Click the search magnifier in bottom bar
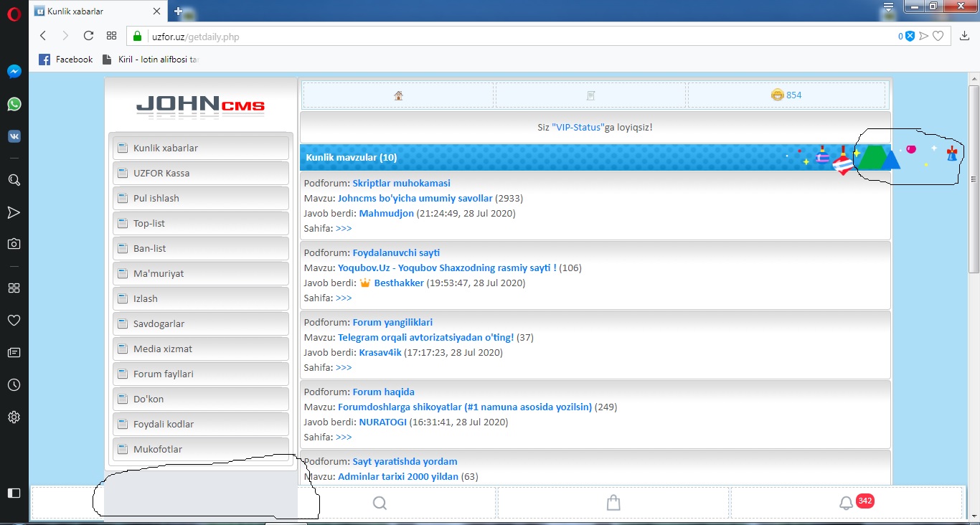 click(380, 503)
